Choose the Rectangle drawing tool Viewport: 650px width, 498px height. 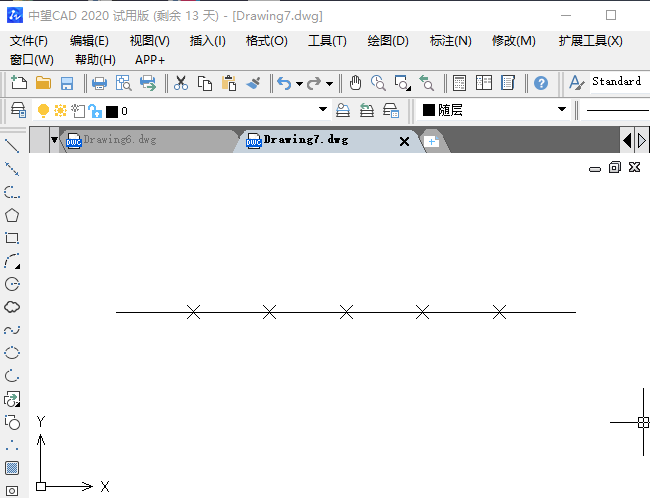coord(12,238)
